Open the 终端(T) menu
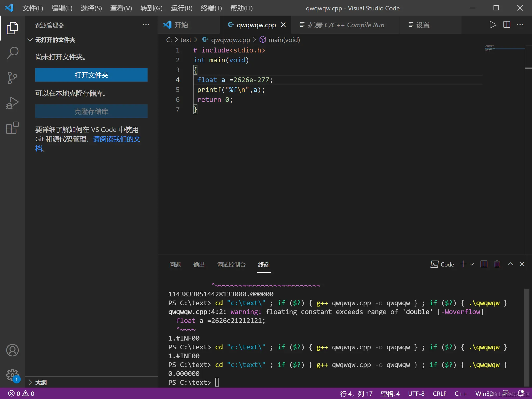532x399 pixels. coord(211,8)
